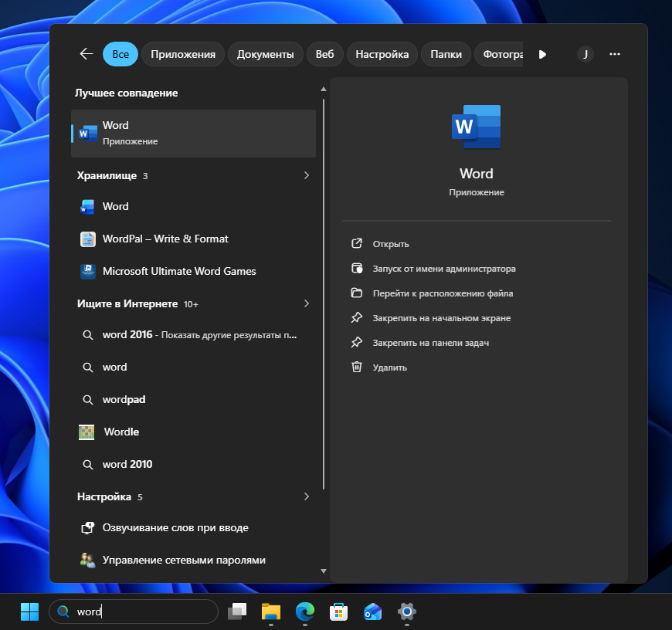Choose Закрепить на панели задач
Image resolution: width=672 pixels, height=630 pixels.
(x=431, y=343)
